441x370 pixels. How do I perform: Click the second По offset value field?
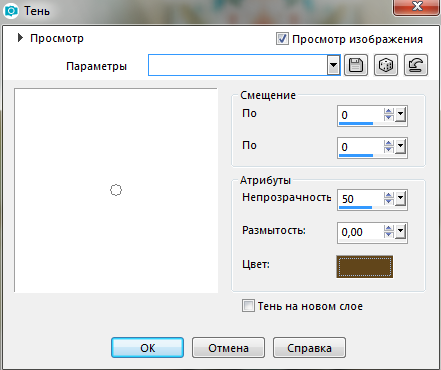[361, 147]
